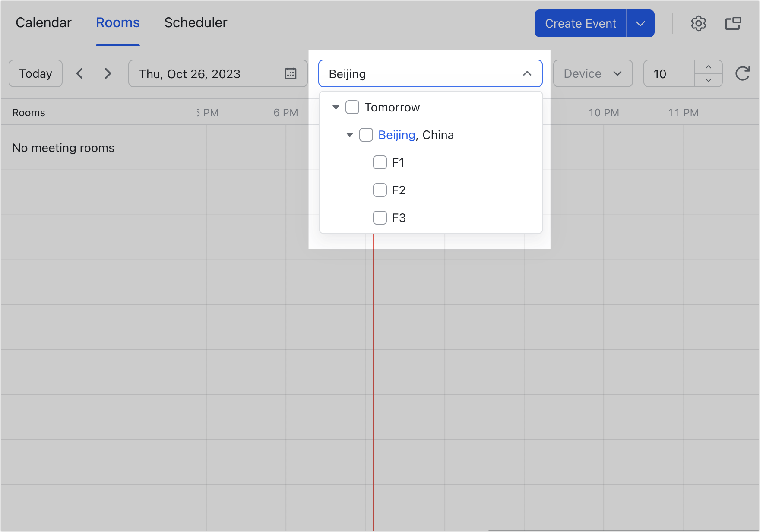Click the Today button

coord(35,73)
